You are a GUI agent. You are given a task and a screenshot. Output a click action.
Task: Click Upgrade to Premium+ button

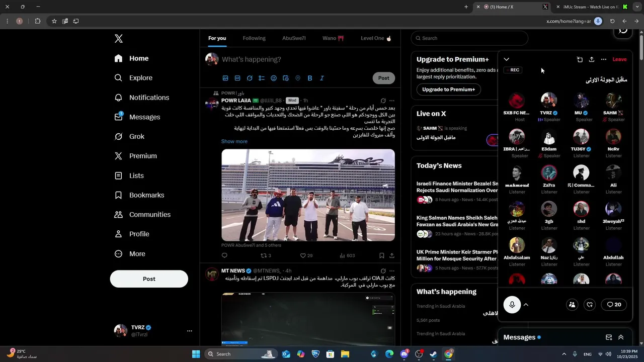click(x=448, y=89)
